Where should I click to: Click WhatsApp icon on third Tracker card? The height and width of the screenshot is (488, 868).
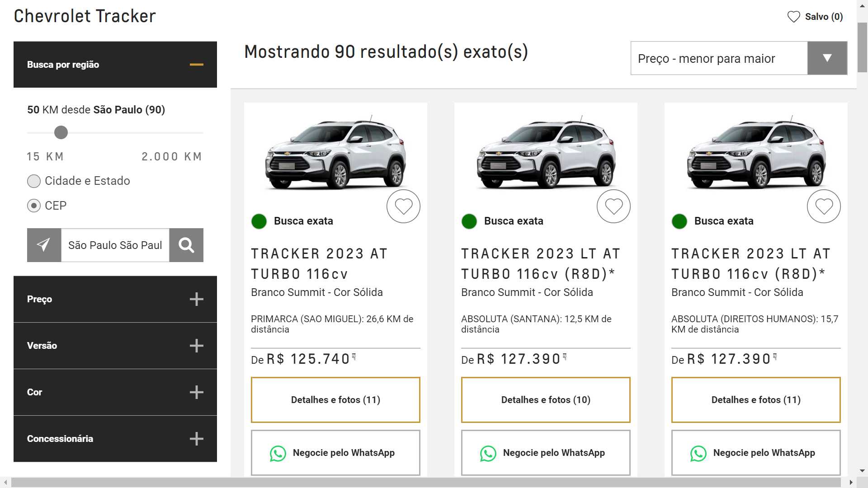point(698,453)
